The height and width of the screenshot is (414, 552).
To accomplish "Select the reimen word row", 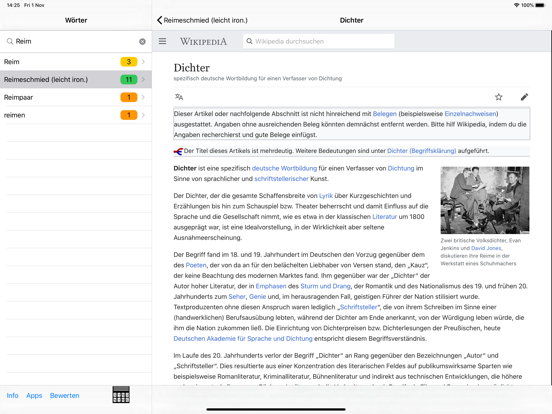I will pyautogui.click(x=76, y=115).
